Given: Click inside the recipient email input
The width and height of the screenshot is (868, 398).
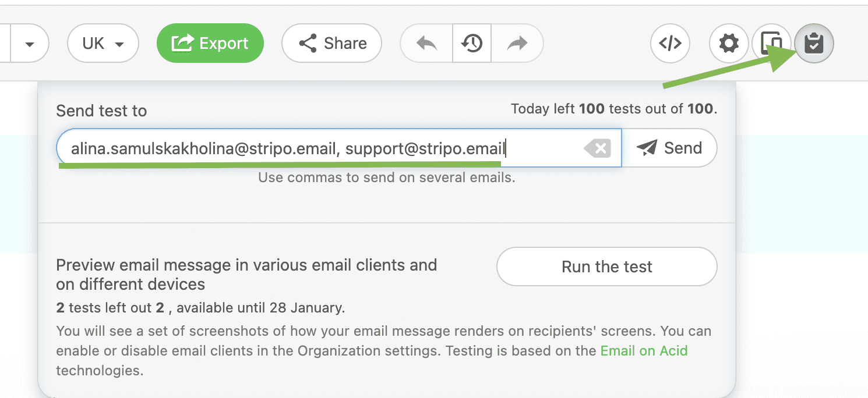Looking at the screenshot, I should [291, 148].
